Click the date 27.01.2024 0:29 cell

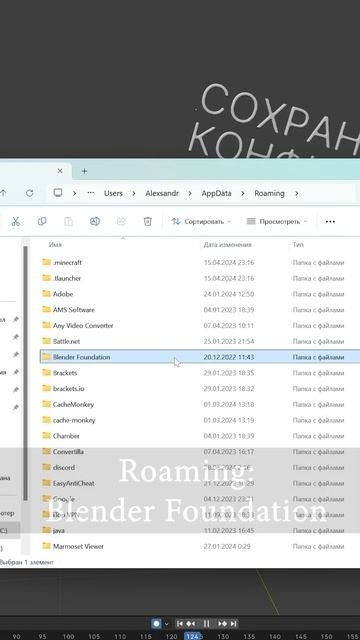pos(227,546)
